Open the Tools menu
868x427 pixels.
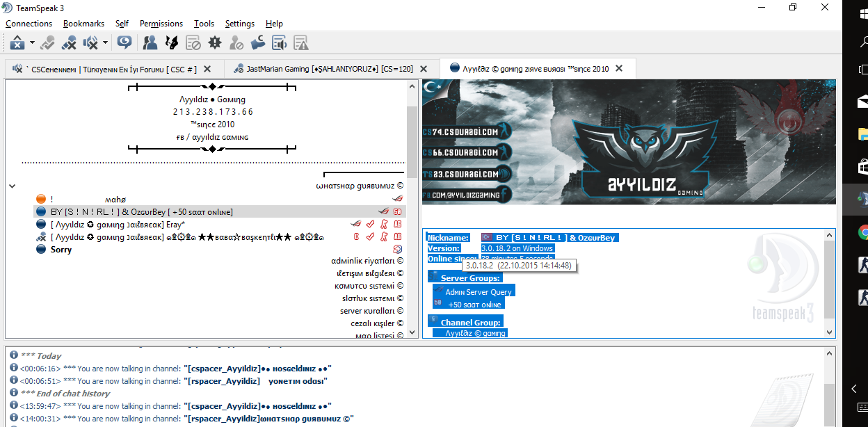tap(204, 24)
